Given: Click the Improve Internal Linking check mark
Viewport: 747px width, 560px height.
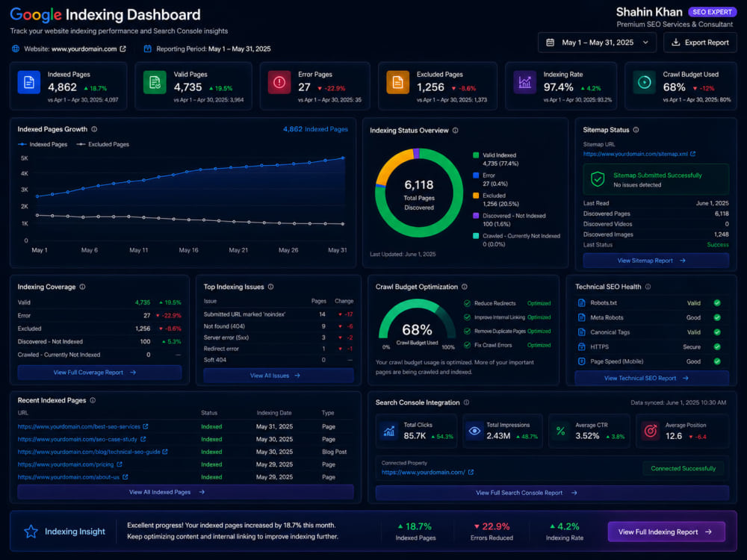Looking at the screenshot, I should click(468, 317).
